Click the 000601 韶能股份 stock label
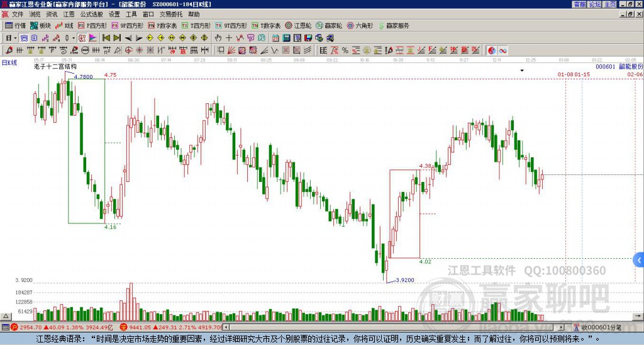Viewport: 644px width, 345px height. (619, 66)
